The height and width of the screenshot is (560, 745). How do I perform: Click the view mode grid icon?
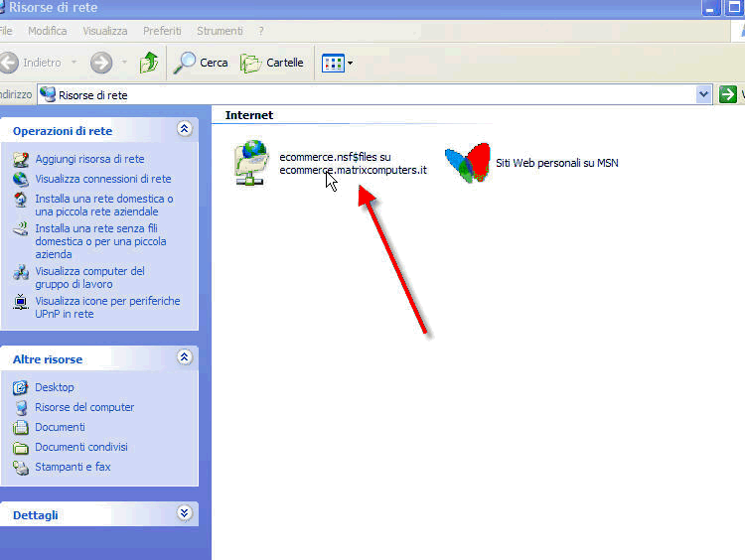pyautogui.click(x=333, y=63)
